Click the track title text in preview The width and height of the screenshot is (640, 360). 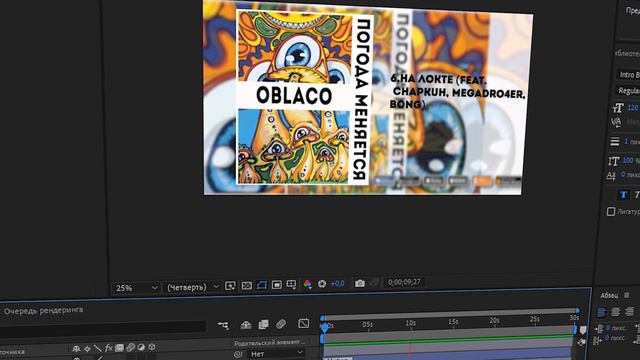point(457,92)
